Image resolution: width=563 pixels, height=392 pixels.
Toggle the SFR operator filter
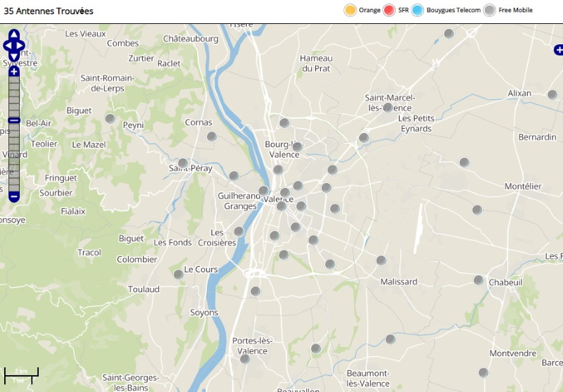coord(390,10)
